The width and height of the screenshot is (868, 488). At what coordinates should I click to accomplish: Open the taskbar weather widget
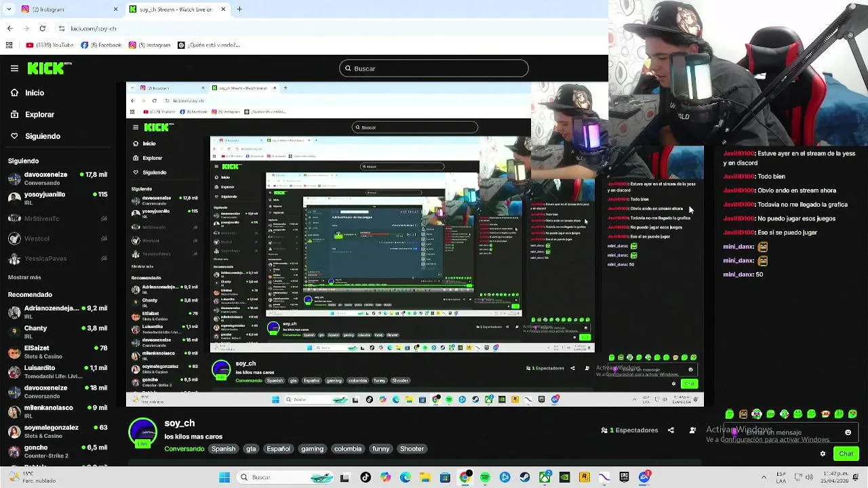(31, 477)
